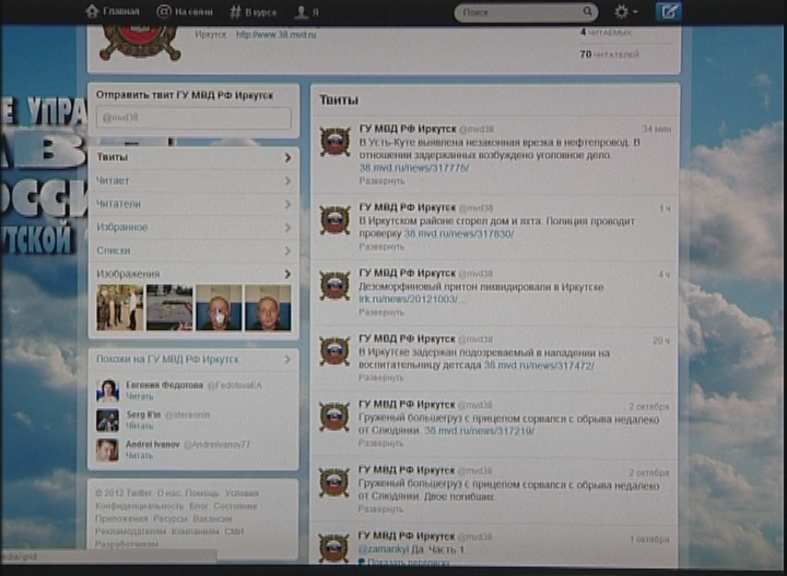This screenshot has width=787, height=576.
Task: Open Рекламодателям footer link
Action: click(130, 531)
